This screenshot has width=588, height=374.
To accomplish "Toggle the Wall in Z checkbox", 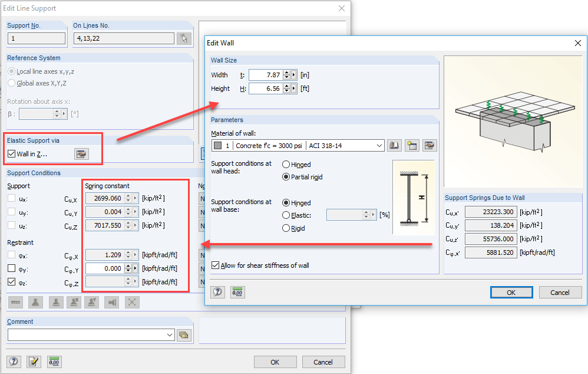I will [x=12, y=153].
